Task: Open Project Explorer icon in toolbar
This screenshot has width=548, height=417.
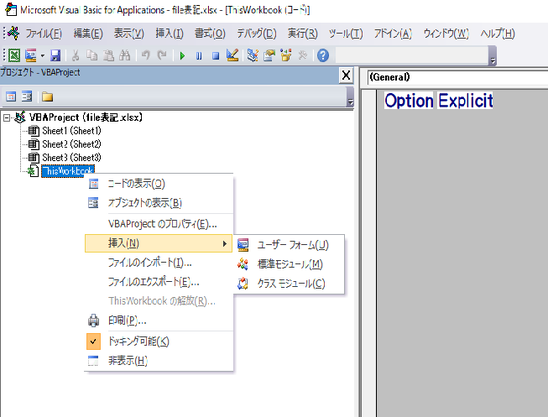Action: click(252, 55)
